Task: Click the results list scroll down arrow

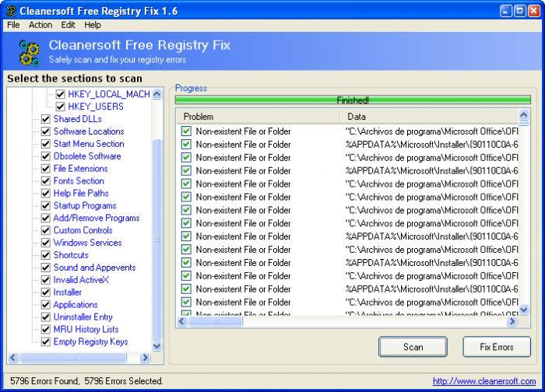Action: [524, 309]
